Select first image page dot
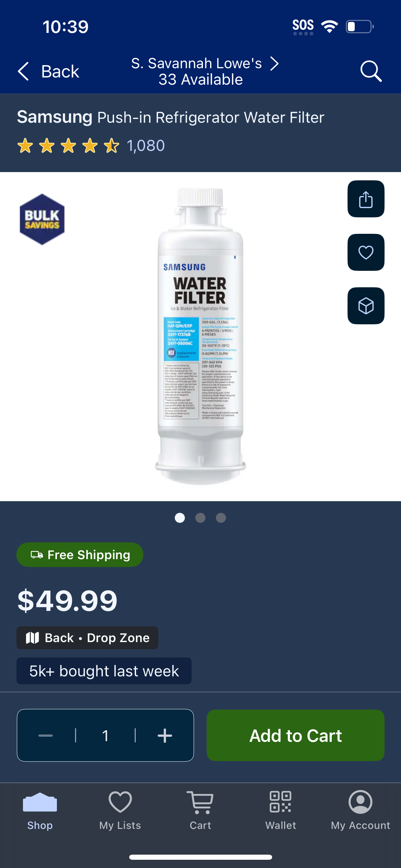The height and width of the screenshot is (868, 401). click(x=180, y=518)
